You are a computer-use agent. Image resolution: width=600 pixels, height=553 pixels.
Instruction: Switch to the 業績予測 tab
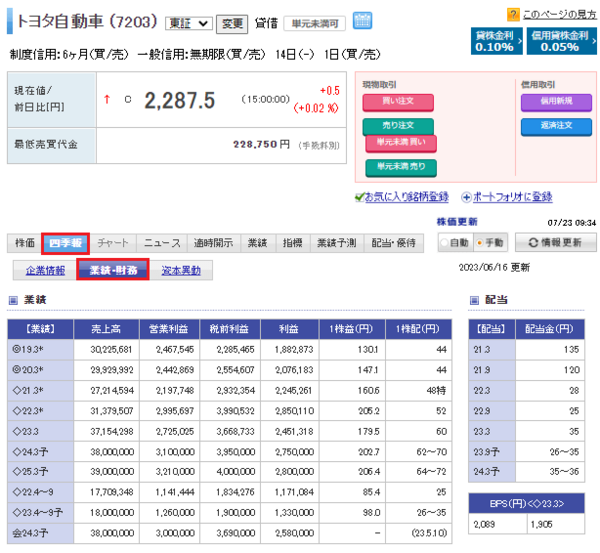point(337,243)
